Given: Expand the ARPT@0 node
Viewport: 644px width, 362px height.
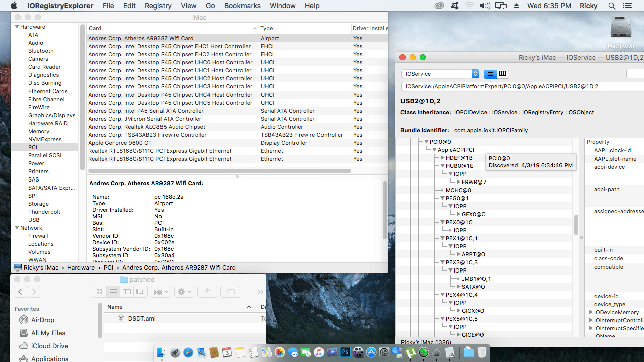Looking at the screenshot, I should tap(458, 255).
